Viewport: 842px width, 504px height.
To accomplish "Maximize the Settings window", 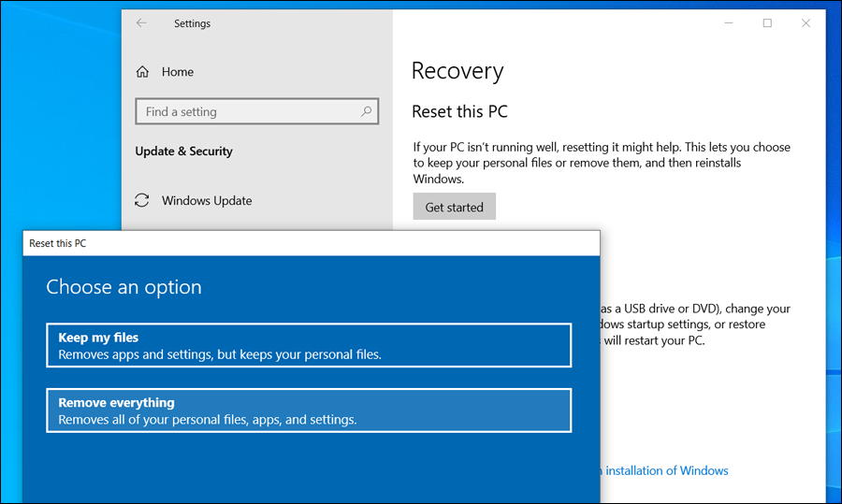I will pos(767,23).
